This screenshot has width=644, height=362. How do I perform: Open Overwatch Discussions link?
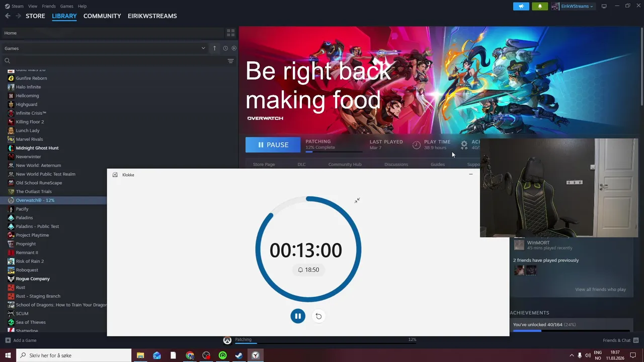(396, 164)
